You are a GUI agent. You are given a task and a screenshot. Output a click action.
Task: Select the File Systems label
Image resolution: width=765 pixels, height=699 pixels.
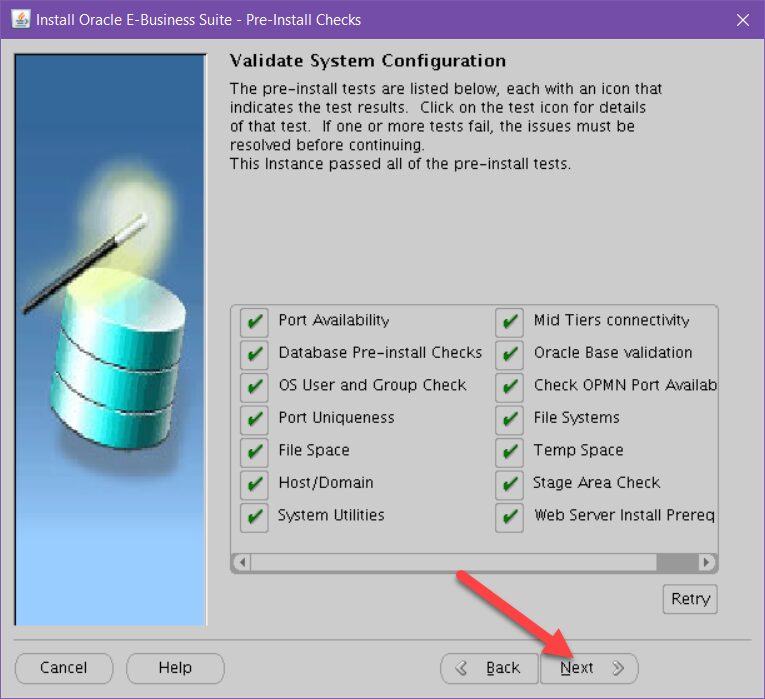pyautogui.click(x=576, y=418)
